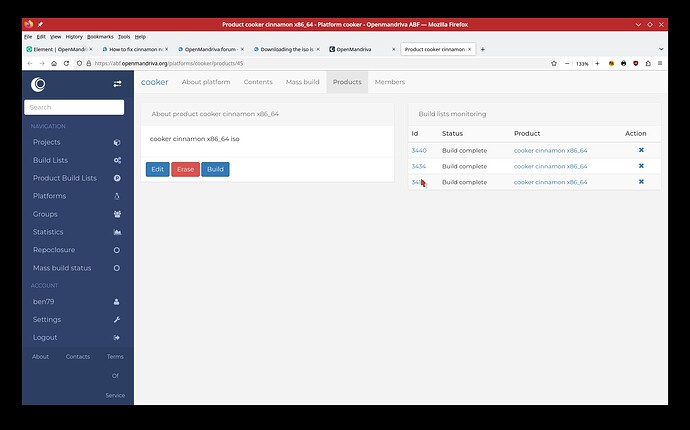
Task: Open Contacts footer link
Action: [x=78, y=356]
